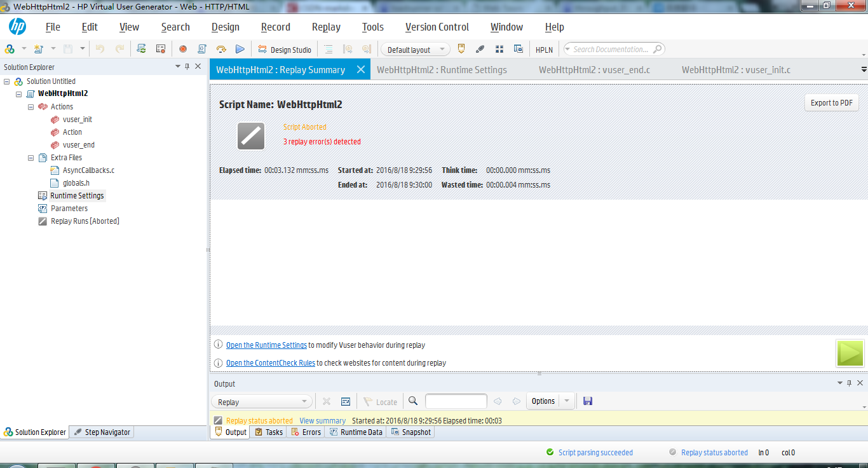Click Replay status aborted in status bar
This screenshot has width=868, height=468.
click(714, 453)
